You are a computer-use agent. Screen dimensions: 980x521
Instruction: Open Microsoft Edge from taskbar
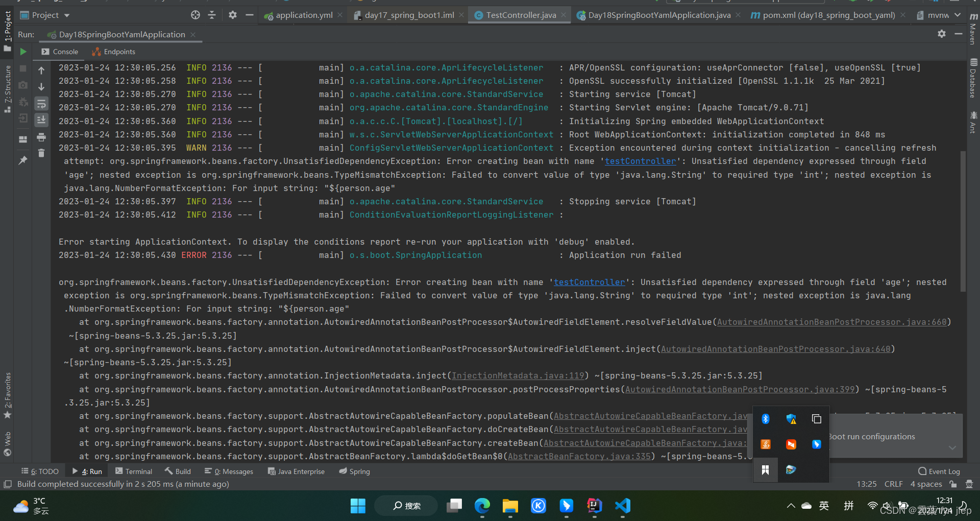coord(482,506)
